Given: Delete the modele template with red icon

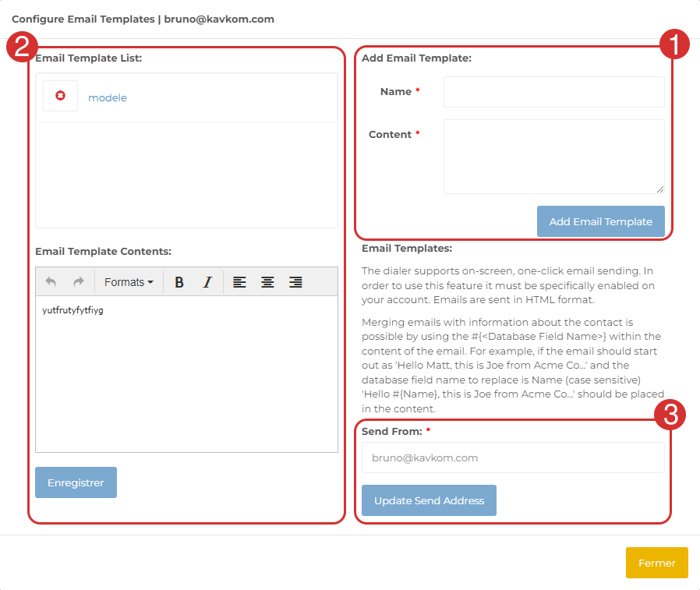Looking at the screenshot, I should point(60,96).
